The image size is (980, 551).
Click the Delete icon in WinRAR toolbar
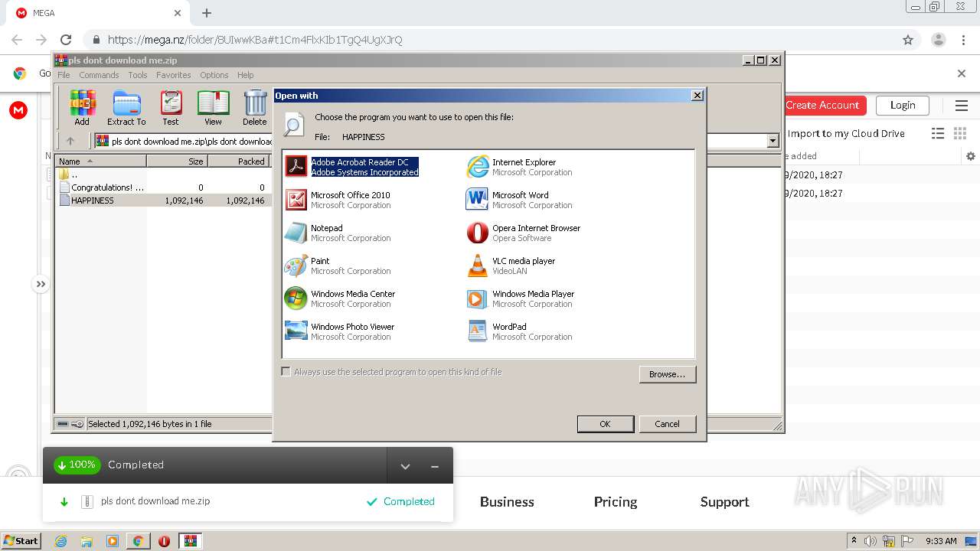(x=255, y=107)
